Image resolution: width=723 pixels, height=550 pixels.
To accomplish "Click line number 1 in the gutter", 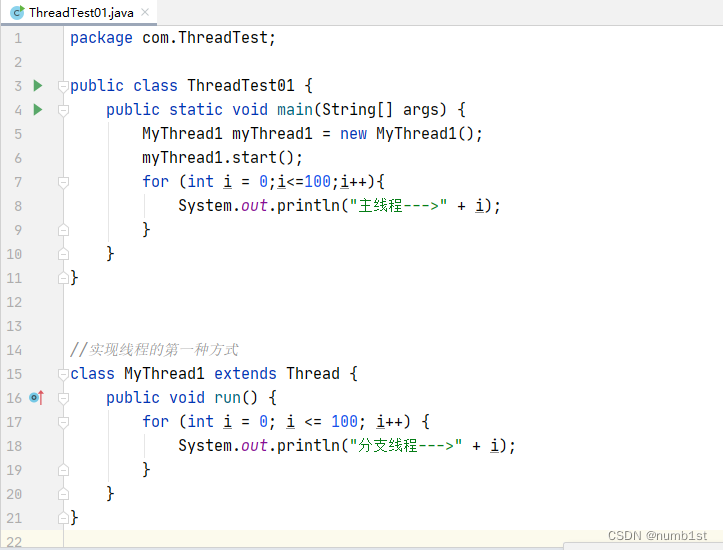I will pyautogui.click(x=18, y=38).
